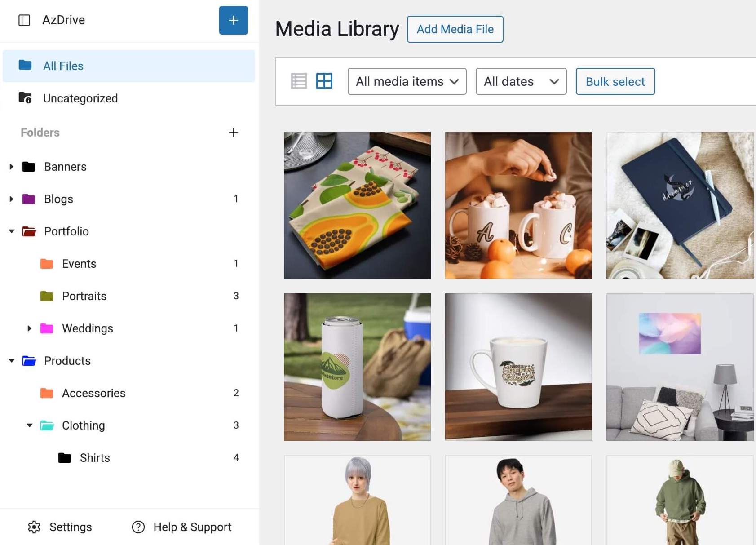Click the red Portfolio folder icon
The width and height of the screenshot is (756, 545).
pos(29,231)
